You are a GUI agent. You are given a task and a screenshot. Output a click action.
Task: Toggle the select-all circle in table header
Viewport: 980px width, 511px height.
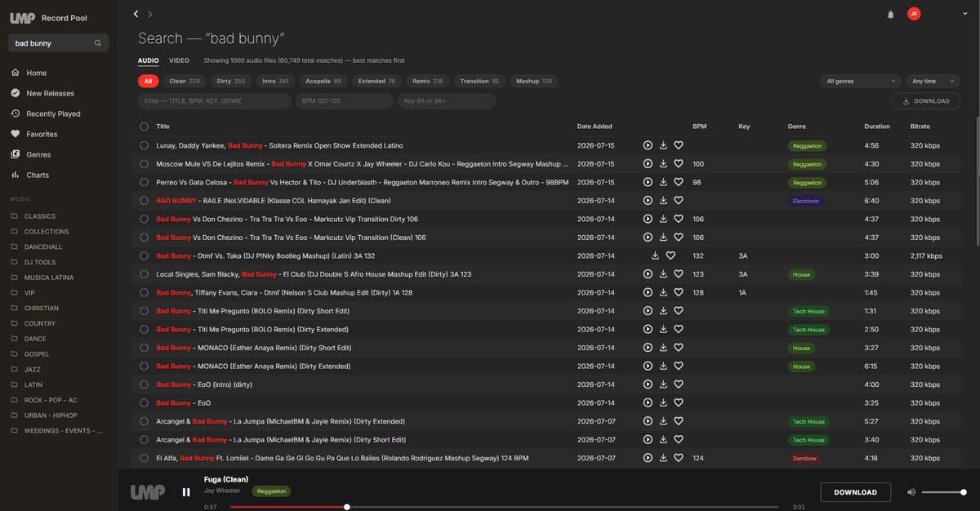click(x=144, y=127)
